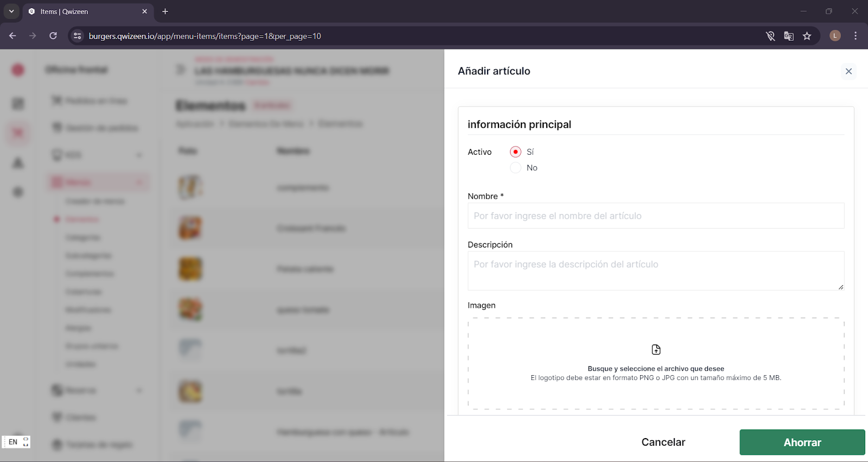Focus the Descripción text area
This screenshot has height=462, width=868.
tap(656, 270)
